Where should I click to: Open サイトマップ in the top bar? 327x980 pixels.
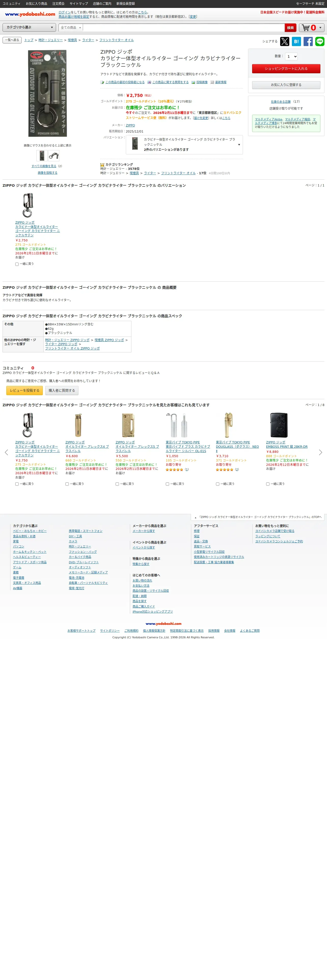tap(79, 4)
